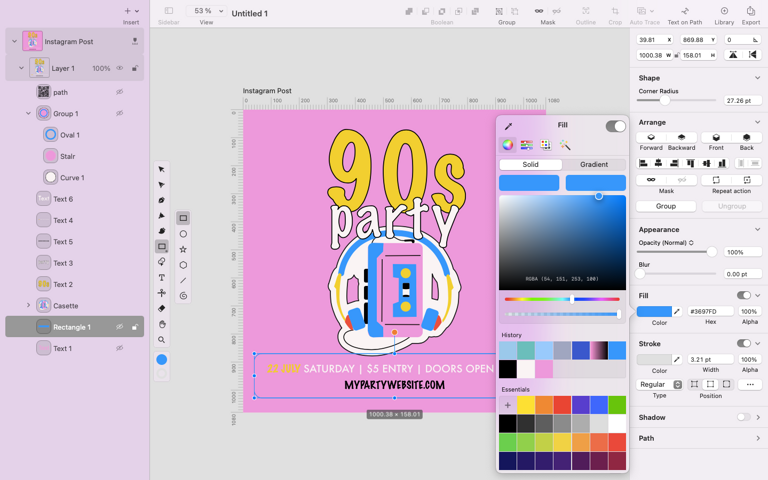Image resolution: width=768 pixels, height=480 pixels.
Task: Collapse the Arrange section
Action: click(757, 122)
